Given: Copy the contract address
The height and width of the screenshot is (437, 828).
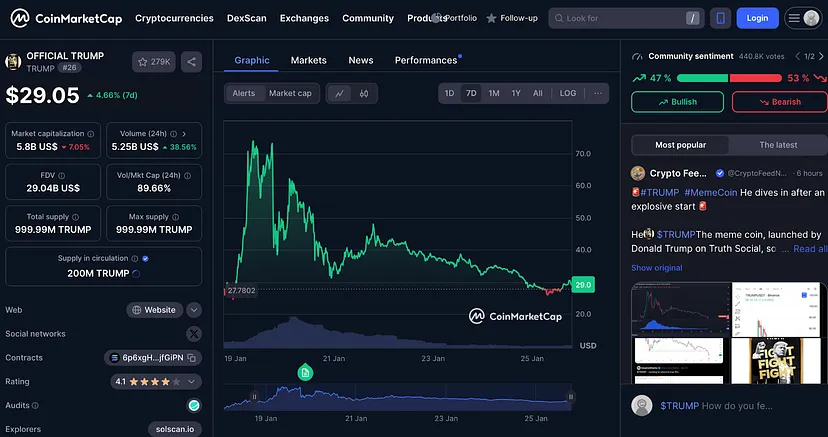Looking at the screenshot, I should (192, 358).
